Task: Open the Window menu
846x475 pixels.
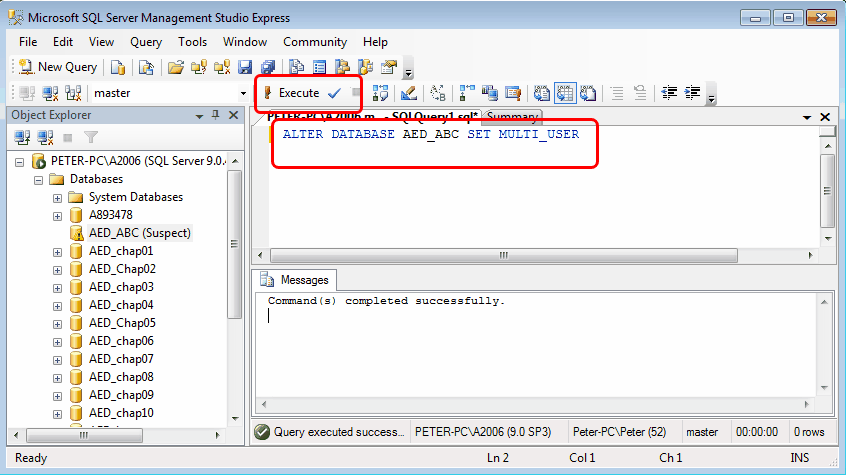Action: [x=245, y=42]
